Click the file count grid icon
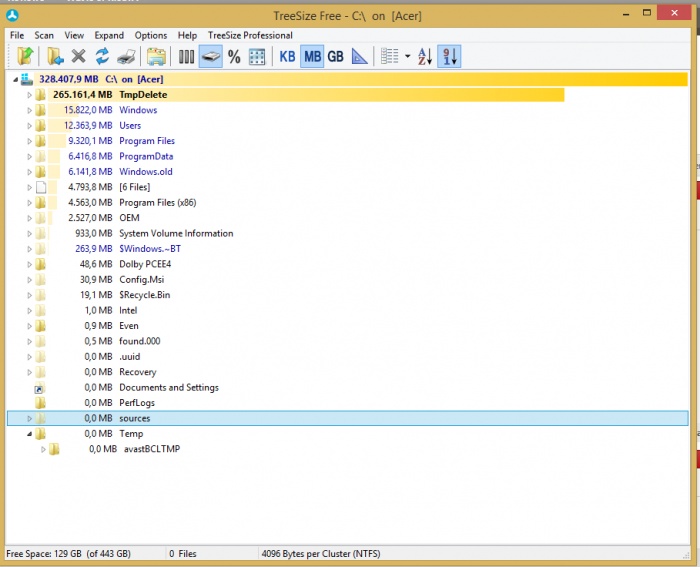 [257, 57]
